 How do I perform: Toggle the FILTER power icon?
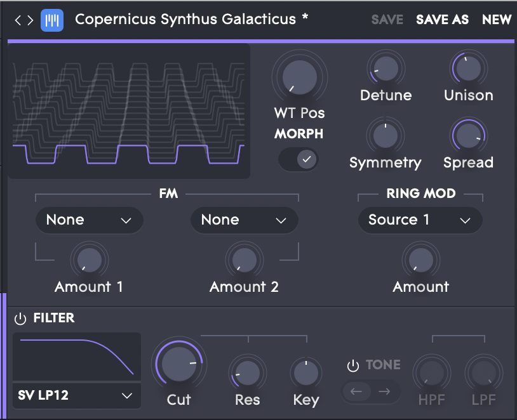[x=20, y=318]
